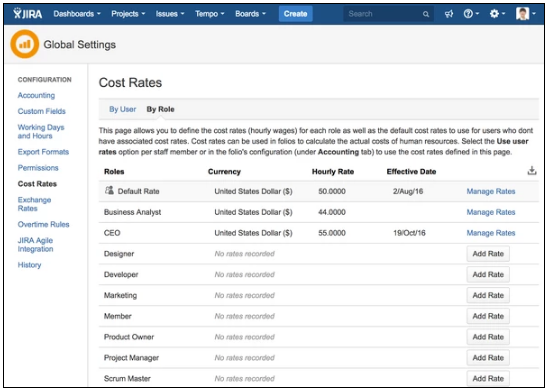Click the Create button
This screenshot has height=391, width=547.
pyautogui.click(x=295, y=14)
